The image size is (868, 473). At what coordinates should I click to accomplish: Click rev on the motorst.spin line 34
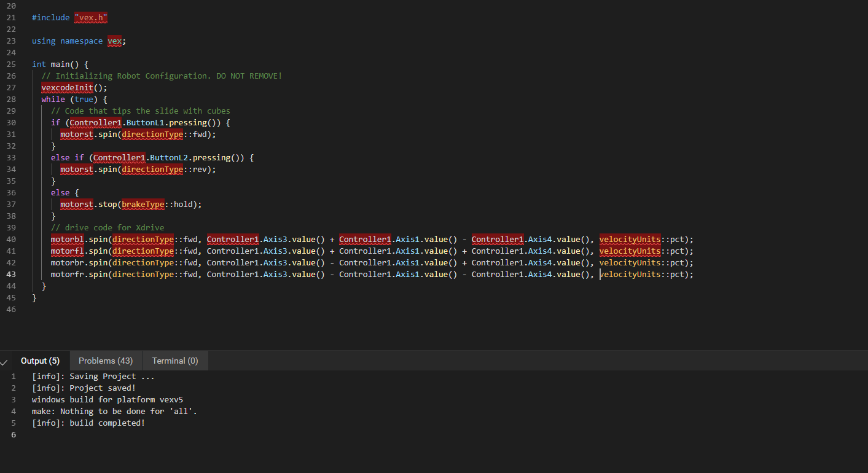200,170
